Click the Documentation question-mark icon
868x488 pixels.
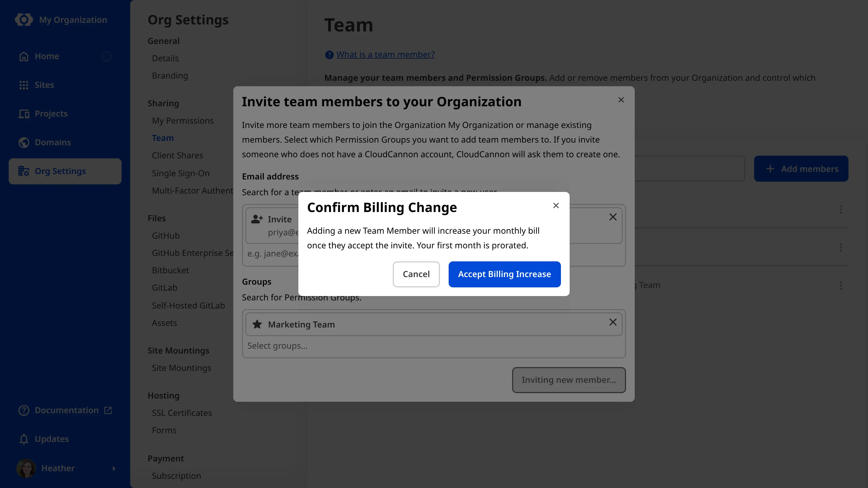[x=24, y=410]
